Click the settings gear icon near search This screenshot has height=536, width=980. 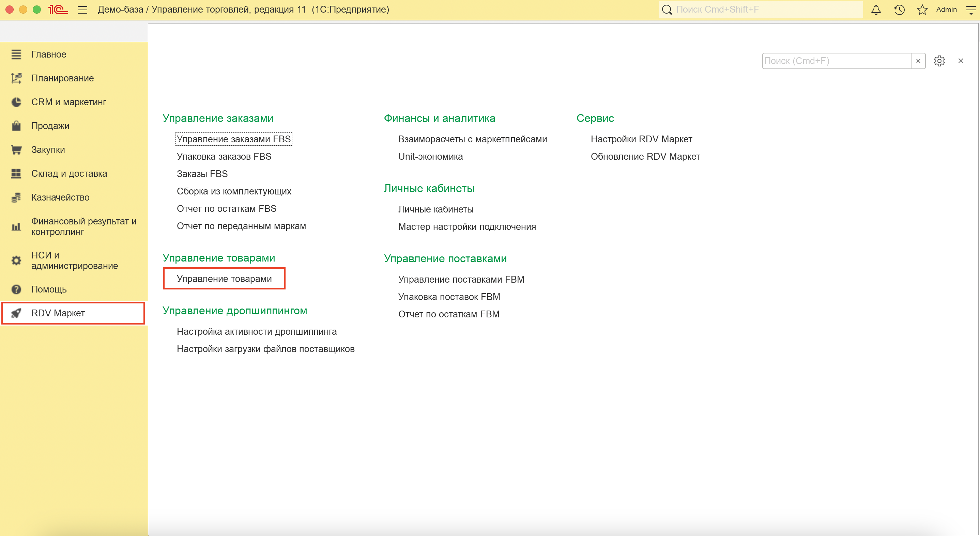pyautogui.click(x=939, y=61)
